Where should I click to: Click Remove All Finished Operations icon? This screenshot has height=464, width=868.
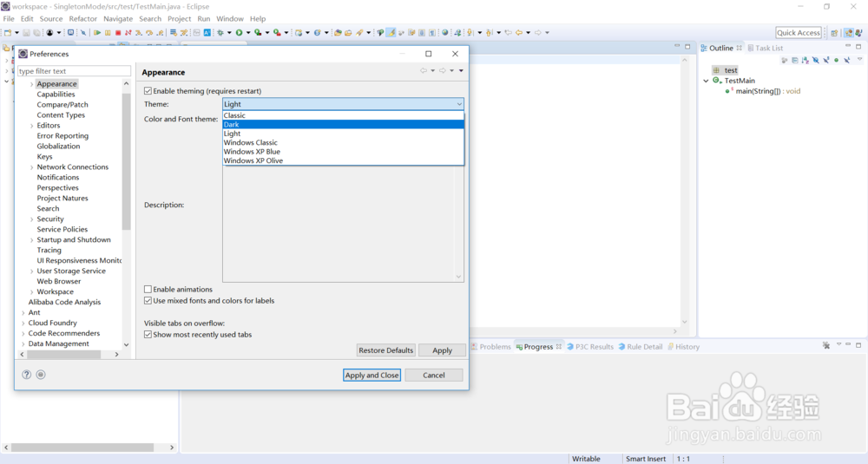tap(826, 345)
